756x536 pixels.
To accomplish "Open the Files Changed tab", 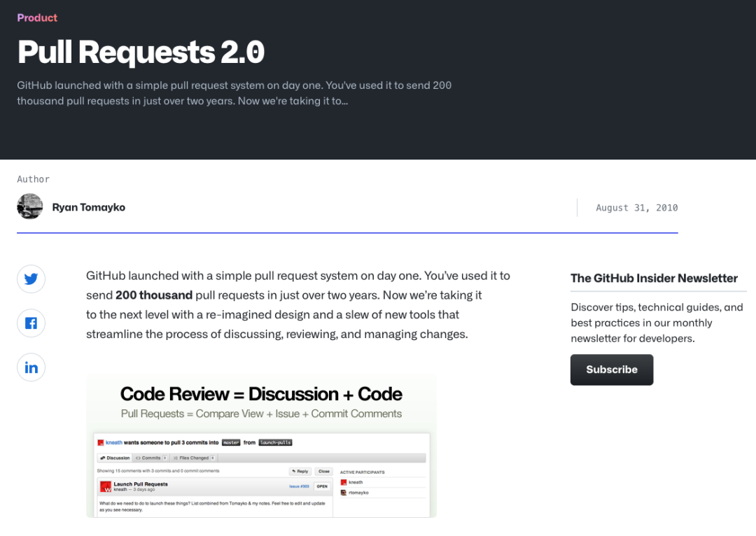I will click(195, 458).
